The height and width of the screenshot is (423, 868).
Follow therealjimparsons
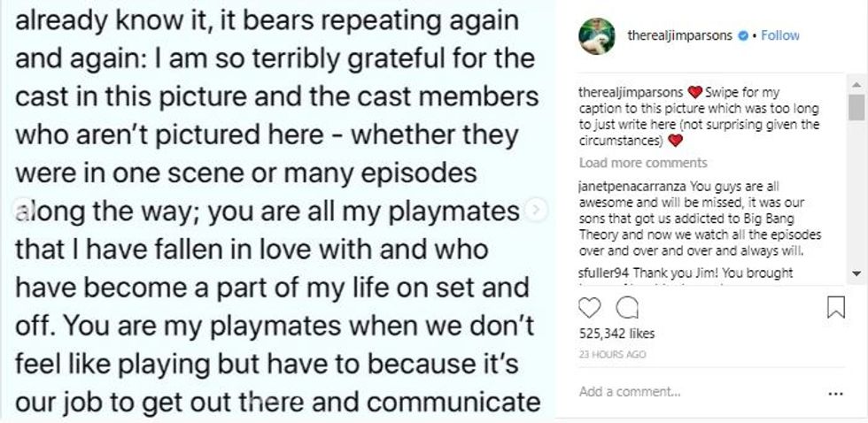(780, 35)
